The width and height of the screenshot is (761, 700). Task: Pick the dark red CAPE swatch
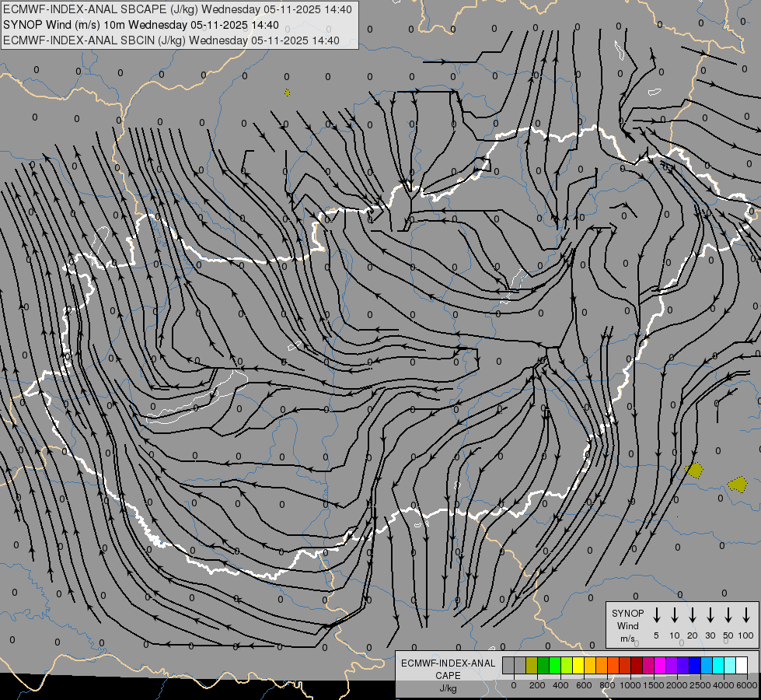point(637,665)
